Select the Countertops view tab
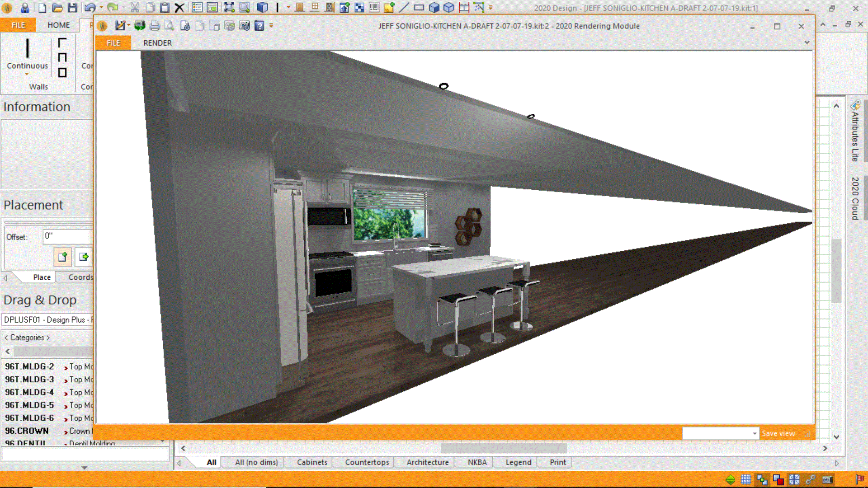The width and height of the screenshot is (868, 488). [367, 462]
